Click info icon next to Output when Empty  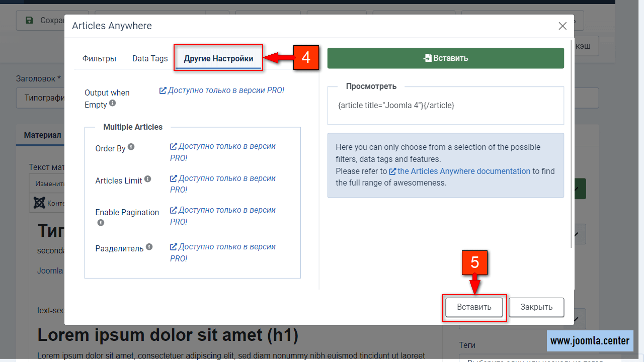[113, 103]
